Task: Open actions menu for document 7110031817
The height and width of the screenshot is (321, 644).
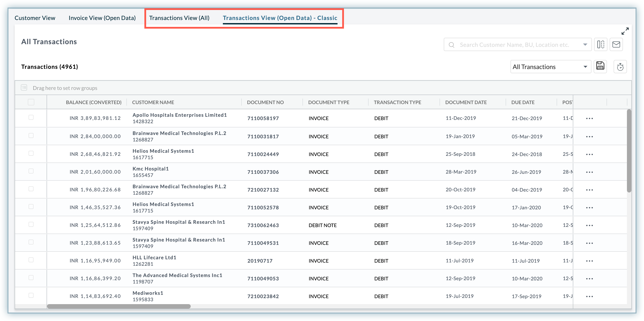Action: coord(589,137)
